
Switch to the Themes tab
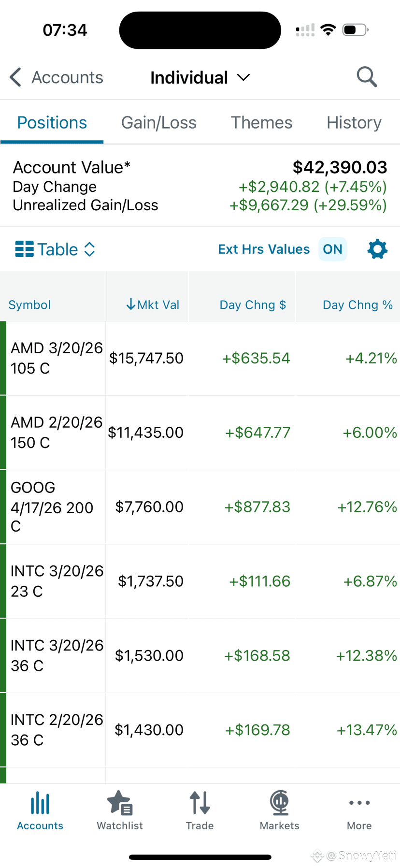pos(261,123)
